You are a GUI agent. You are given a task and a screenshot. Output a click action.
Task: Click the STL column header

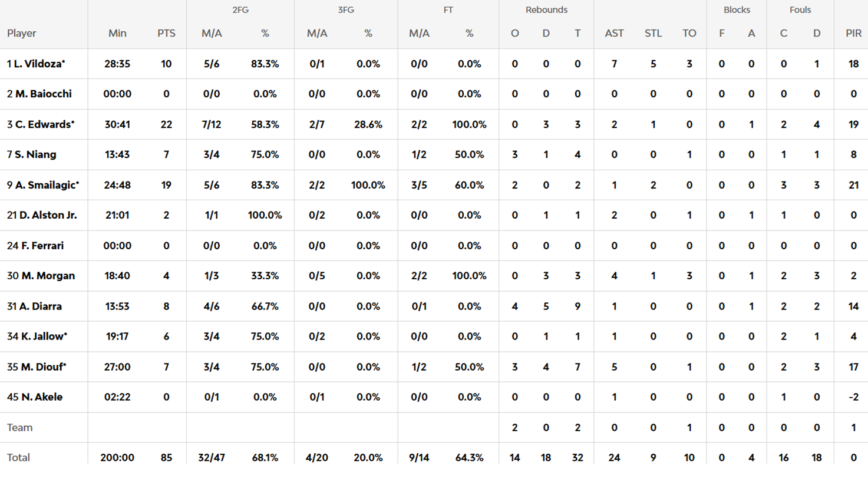(x=653, y=34)
